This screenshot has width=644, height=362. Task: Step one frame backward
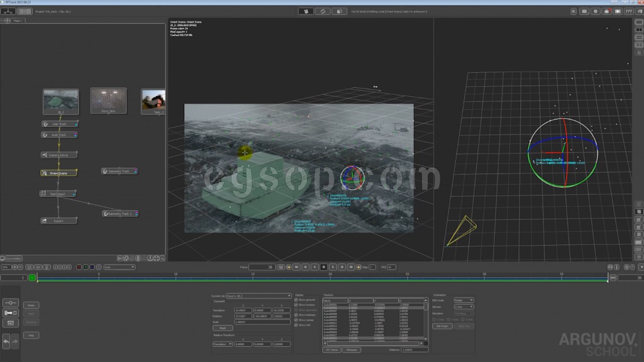point(306,267)
